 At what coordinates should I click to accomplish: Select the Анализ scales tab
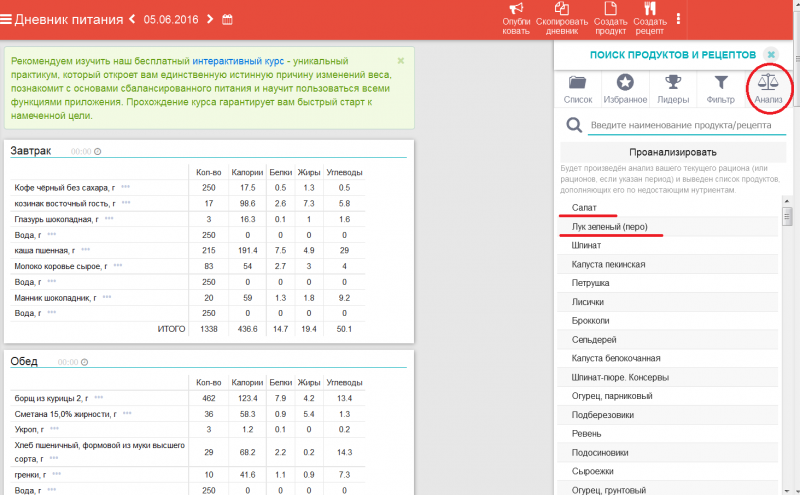coord(768,89)
